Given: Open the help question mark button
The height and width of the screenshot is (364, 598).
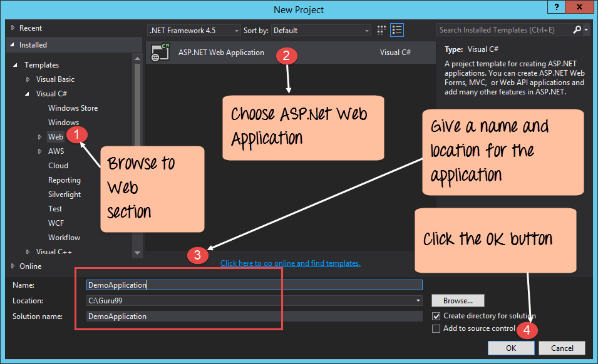Looking at the screenshot, I should tap(554, 8).
